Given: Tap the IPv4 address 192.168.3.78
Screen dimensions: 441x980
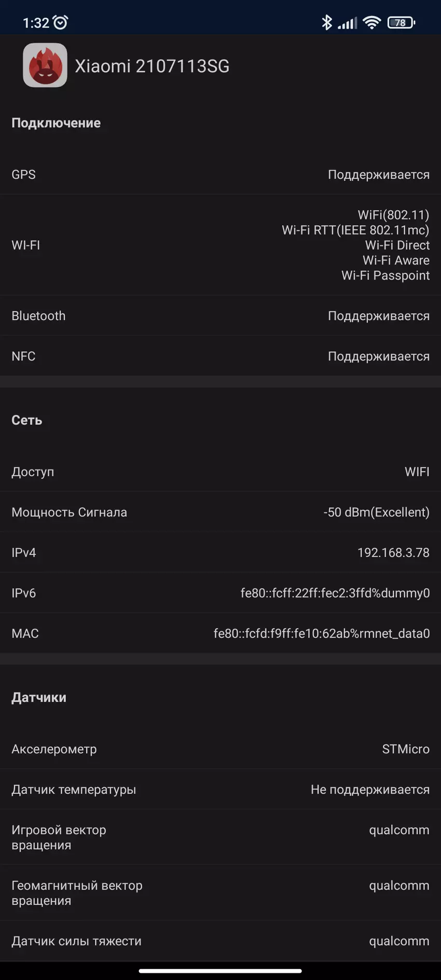Looking at the screenshot, I should (393, 553).
